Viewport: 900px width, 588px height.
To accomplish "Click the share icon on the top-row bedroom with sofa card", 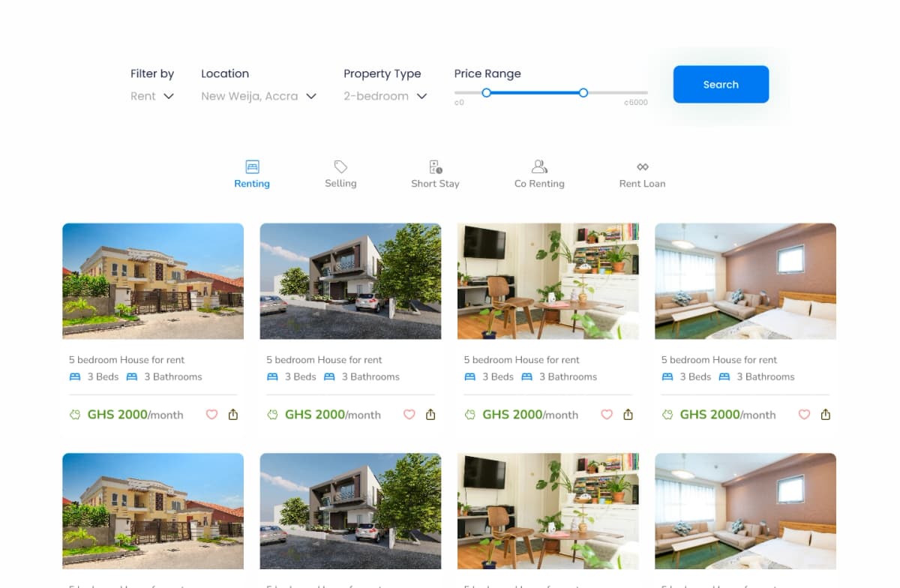I will click(x=826, y=414).
